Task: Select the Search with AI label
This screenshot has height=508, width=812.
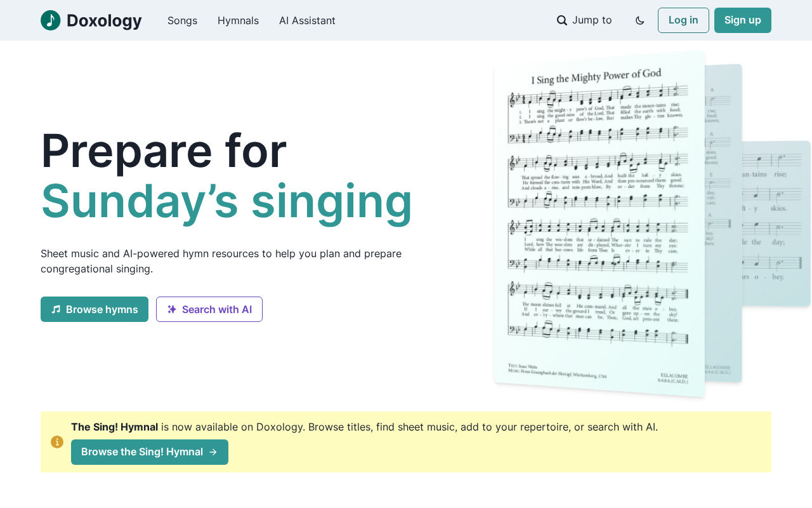Action: click(217, 309)
